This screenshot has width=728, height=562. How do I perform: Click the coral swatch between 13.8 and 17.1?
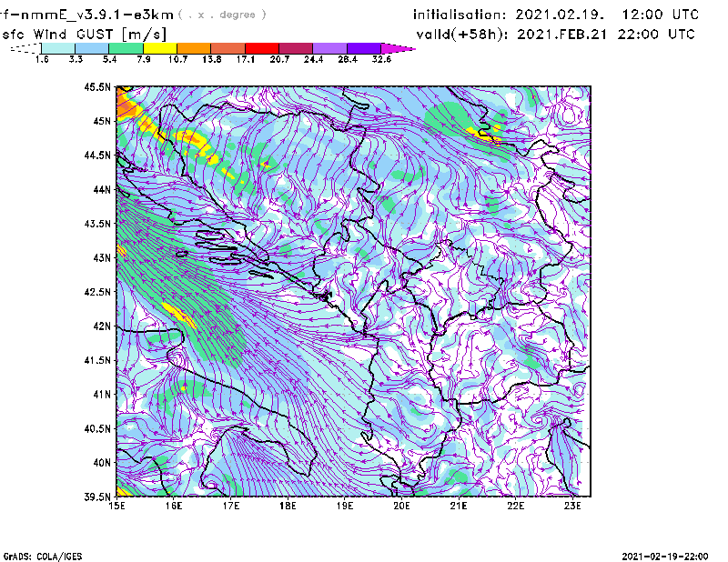pyautogui.click(x=228, y=48)
